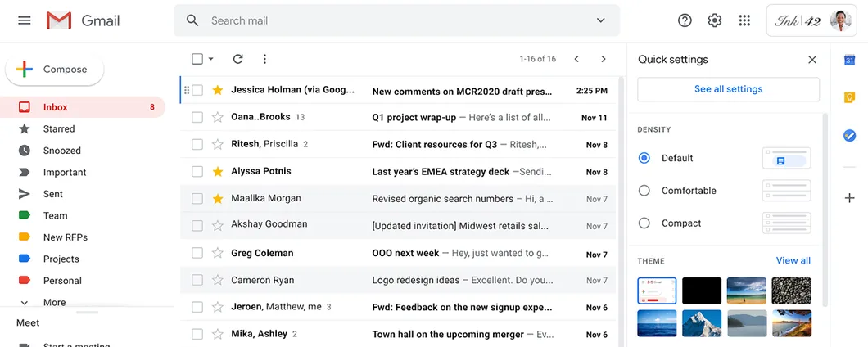Unstar the Maalika Morgan email

(218, 199)
